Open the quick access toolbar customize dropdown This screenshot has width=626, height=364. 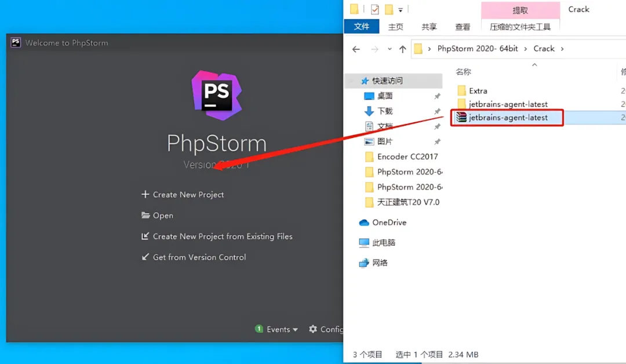point(401,10)
